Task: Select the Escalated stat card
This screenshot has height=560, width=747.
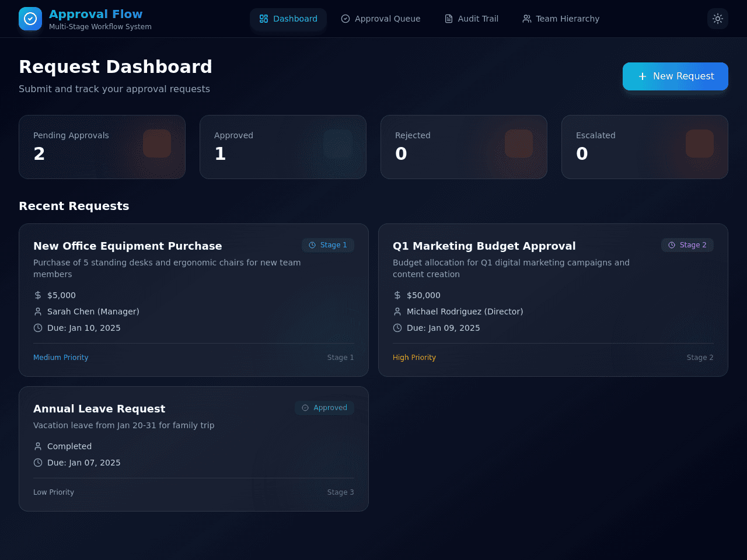Action: pos(645,147)
